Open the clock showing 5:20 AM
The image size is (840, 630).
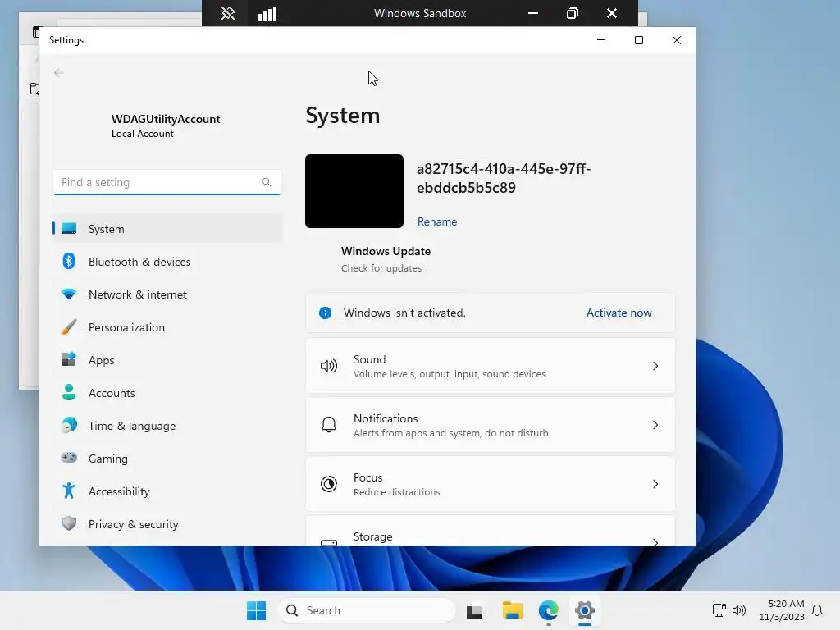coord(781,610)
